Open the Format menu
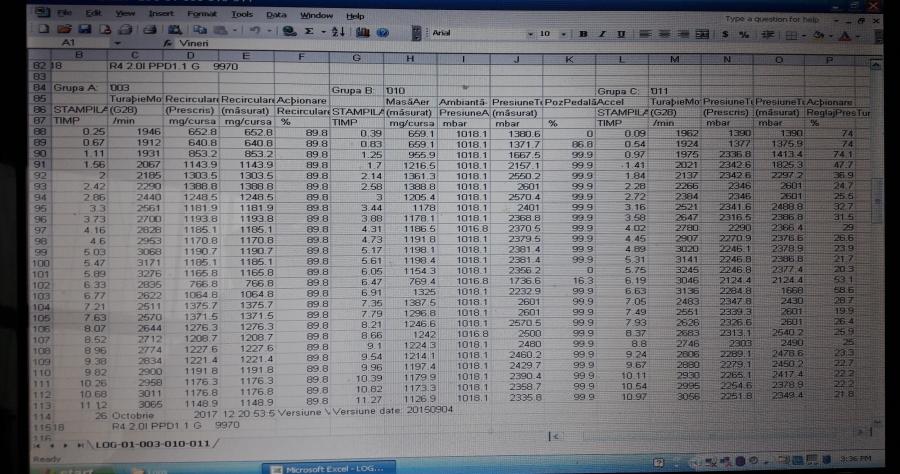The height and width of the screenshot is (474, 900). (x=201, y=15)
